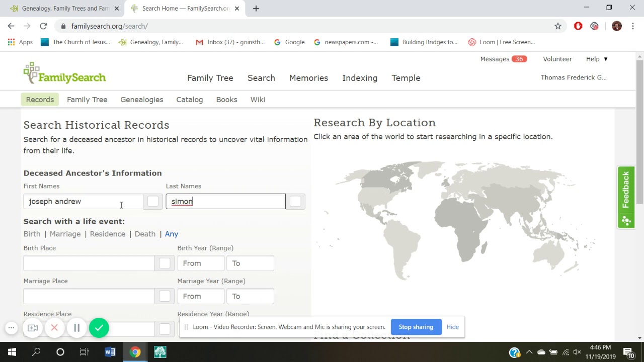Select Any life event filter

point(172,234)
